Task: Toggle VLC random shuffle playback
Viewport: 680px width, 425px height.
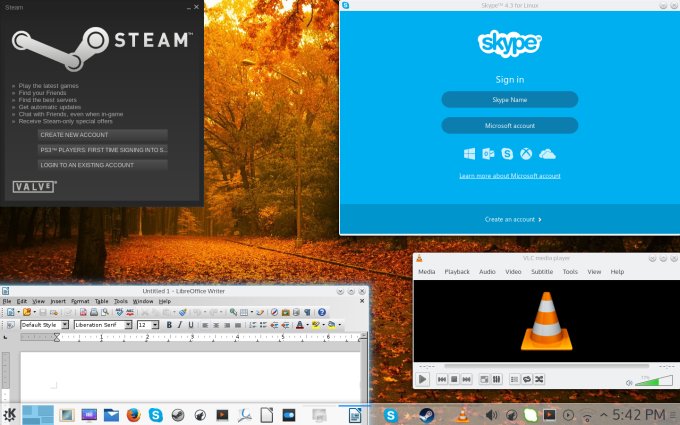Action: point(540,379)
